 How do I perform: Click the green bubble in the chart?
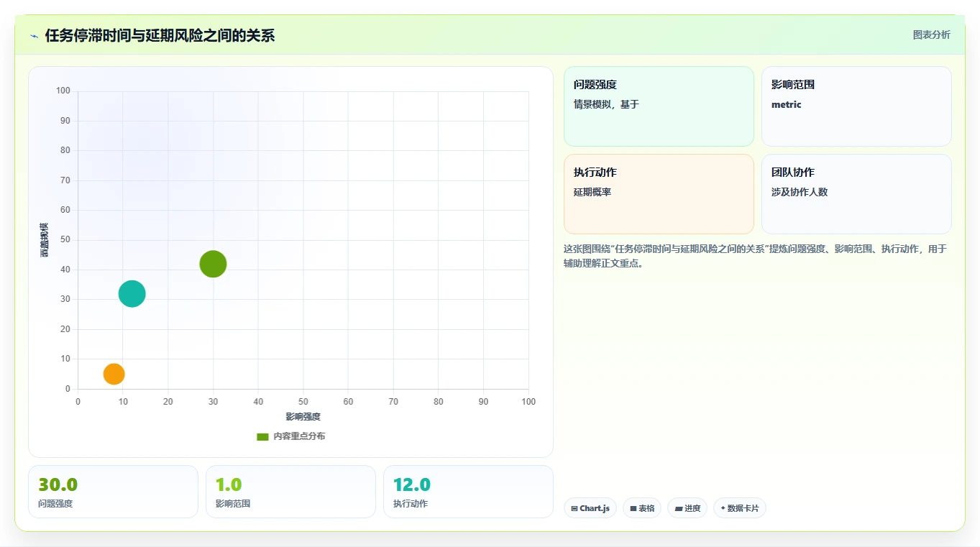213,264
